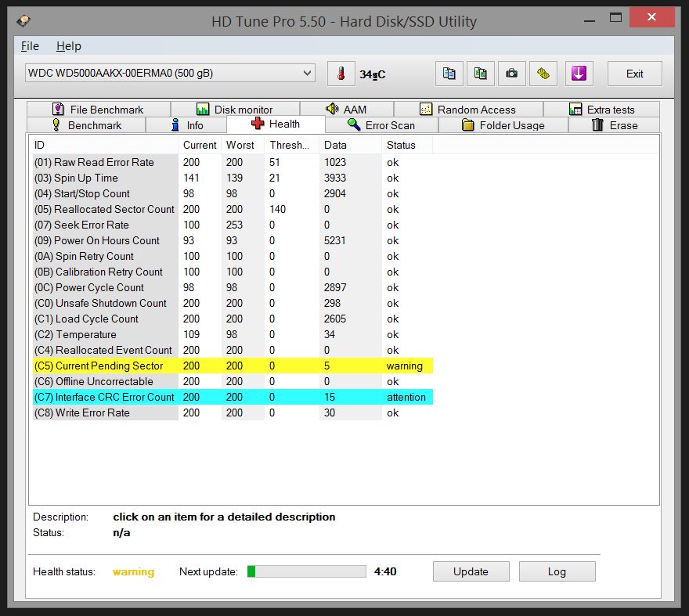Select the Seek Error Rate row
The image size is (689, 616).
pyautogui.click(x=233, y=225)
